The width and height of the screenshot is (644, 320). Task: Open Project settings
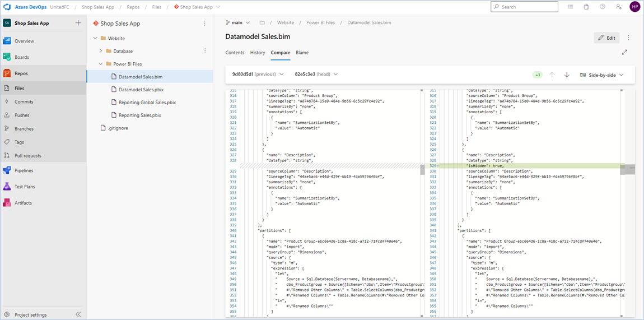click(31, 314)
